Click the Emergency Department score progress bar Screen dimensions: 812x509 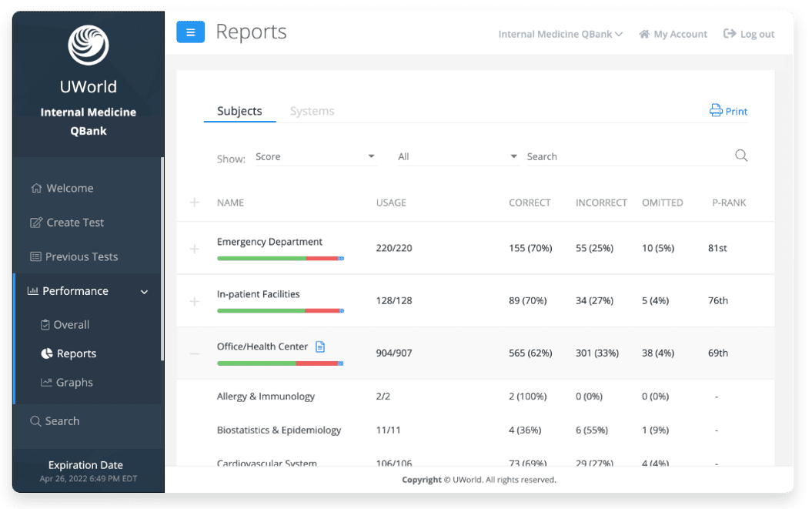pyautogui.click(x=280, y=258)
